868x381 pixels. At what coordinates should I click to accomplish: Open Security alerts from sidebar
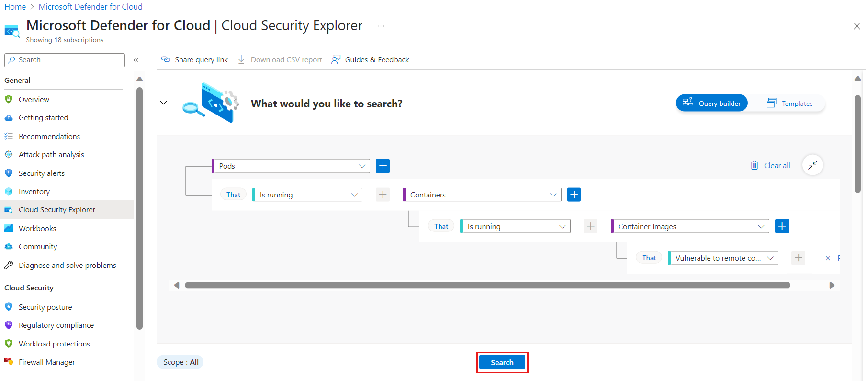[x=42, y=173]
